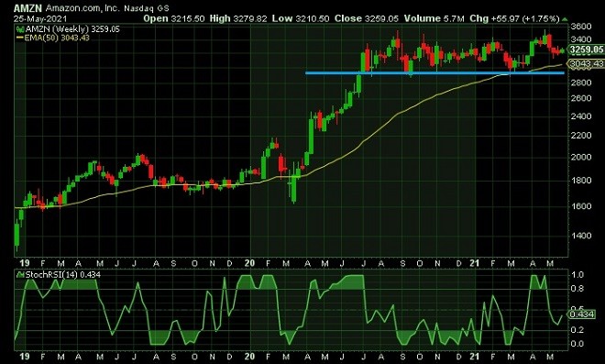Click the 2020 month label N beneath the StochRSI panel
Image resolution: width=605 pixels, height=364 pixels.
(x=437, y=357)
